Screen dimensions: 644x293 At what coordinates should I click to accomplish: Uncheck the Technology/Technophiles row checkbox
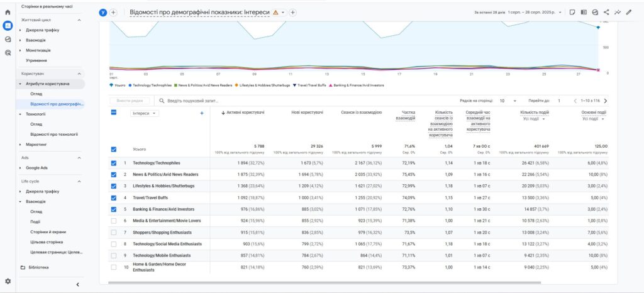(113, 163)
